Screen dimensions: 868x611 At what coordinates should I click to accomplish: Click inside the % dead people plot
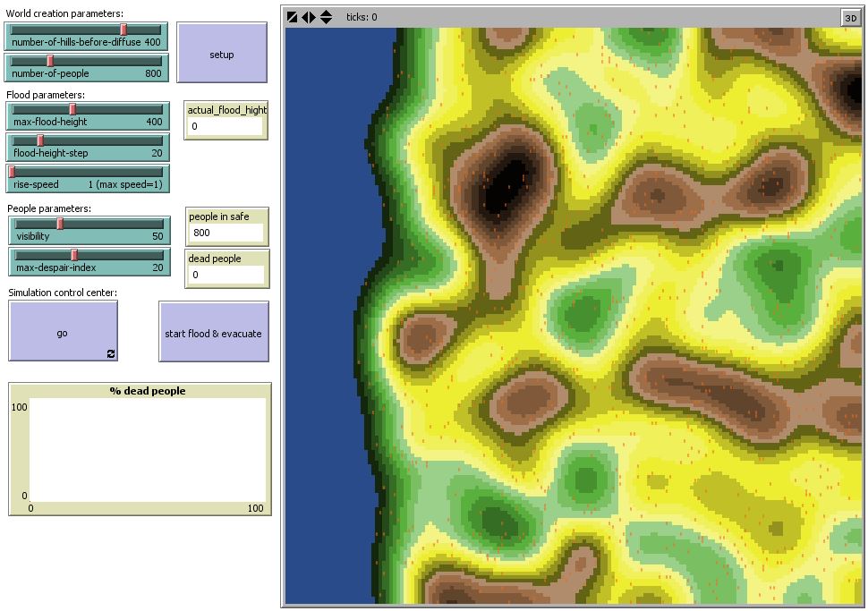click(x=147, y=448)
